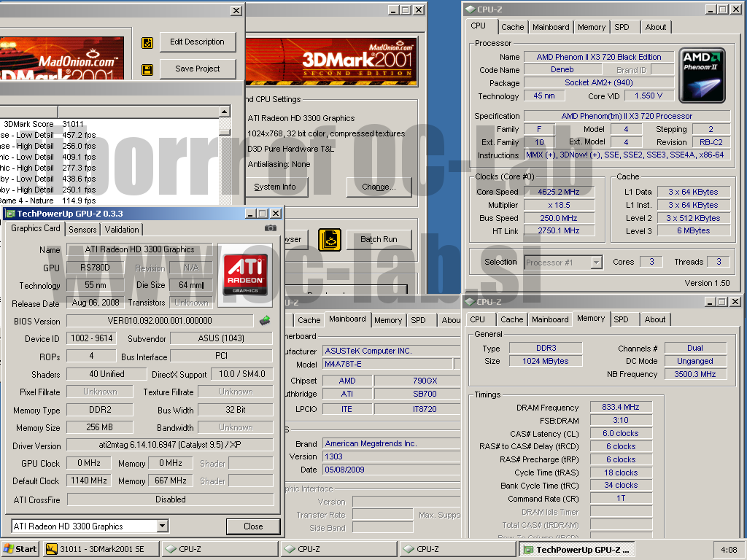Click the GPU-Z screenshot camera icon
The height and width of the screenshot is (560, 747).
(x=271, y=228)
